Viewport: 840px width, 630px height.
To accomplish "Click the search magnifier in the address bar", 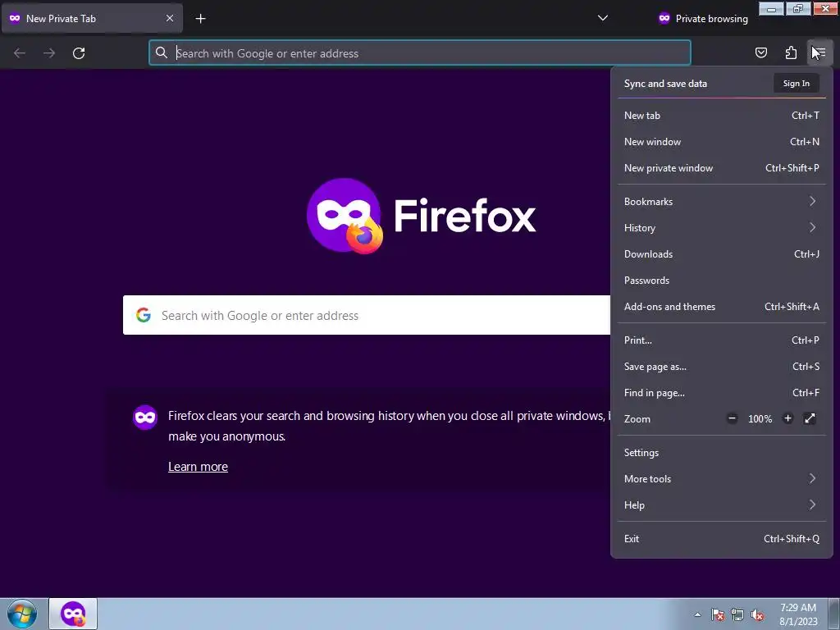I will pos(162,52).
